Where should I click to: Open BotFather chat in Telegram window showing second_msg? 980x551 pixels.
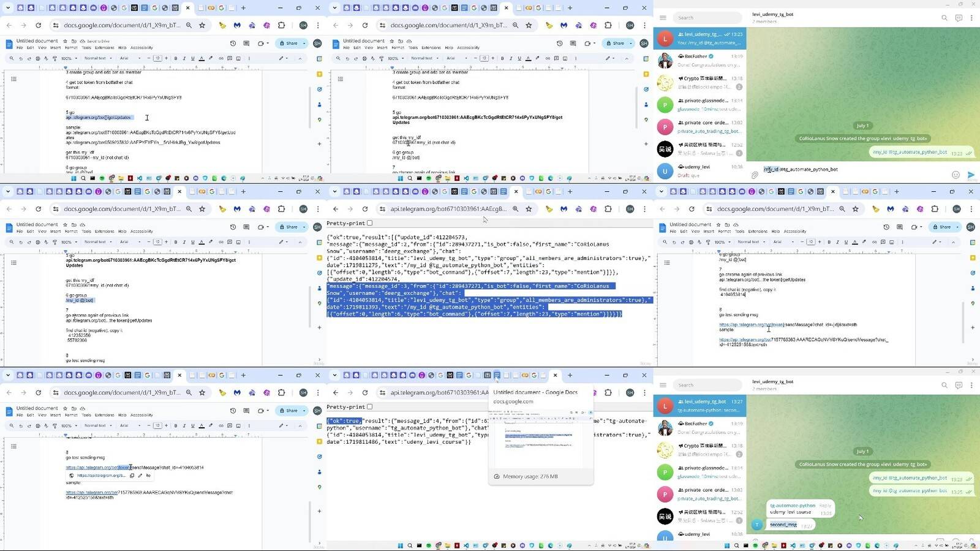click(x=699, y=428)
